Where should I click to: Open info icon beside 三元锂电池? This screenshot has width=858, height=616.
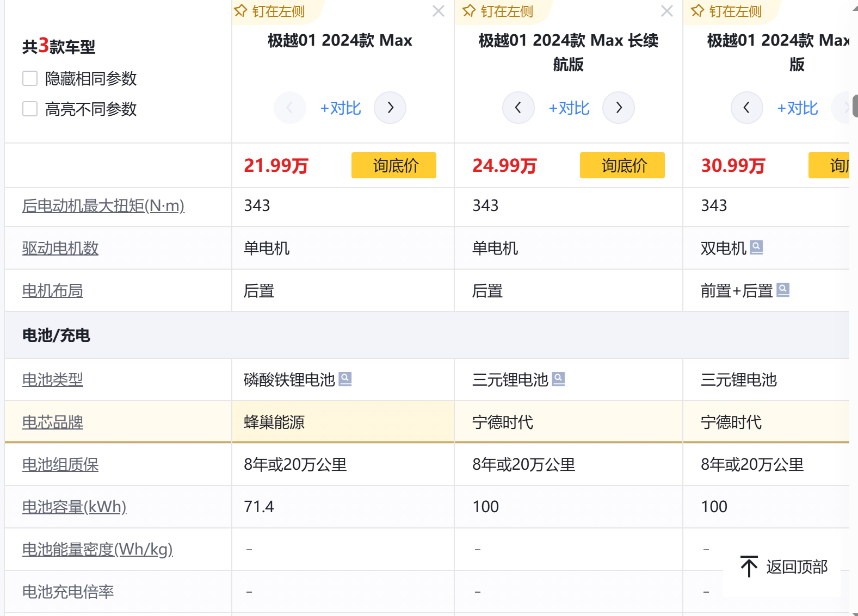pos(558,378)
